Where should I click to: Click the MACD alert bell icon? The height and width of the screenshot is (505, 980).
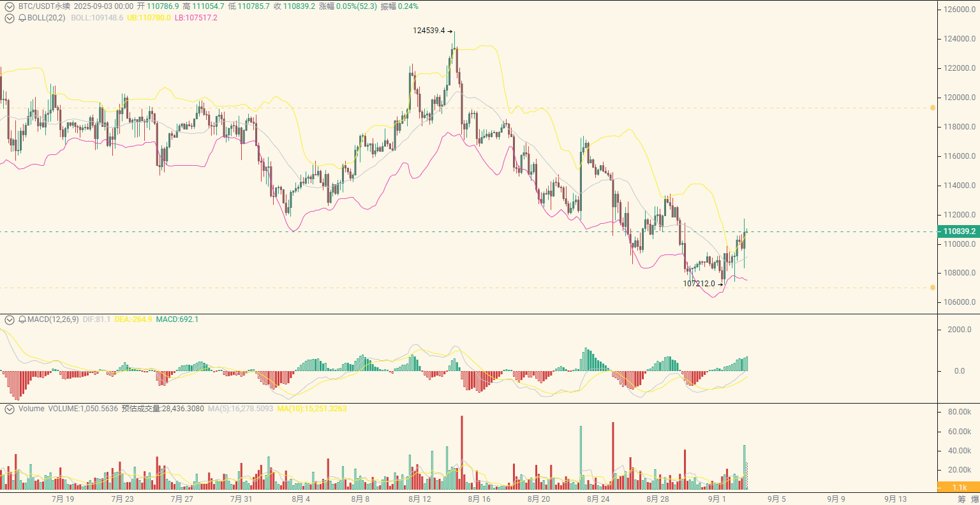(x=22, y=319)
